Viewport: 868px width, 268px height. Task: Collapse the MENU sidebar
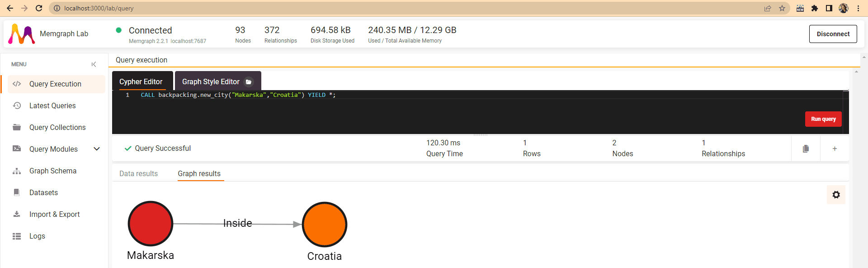coord(94,64)
